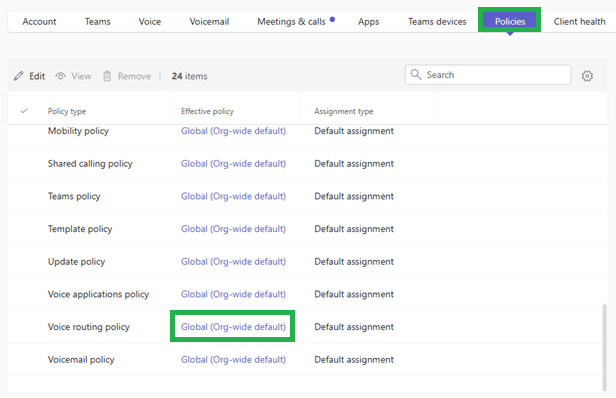Open the Voice tab
Screen dimensions: 616x398
pos(150,22)
